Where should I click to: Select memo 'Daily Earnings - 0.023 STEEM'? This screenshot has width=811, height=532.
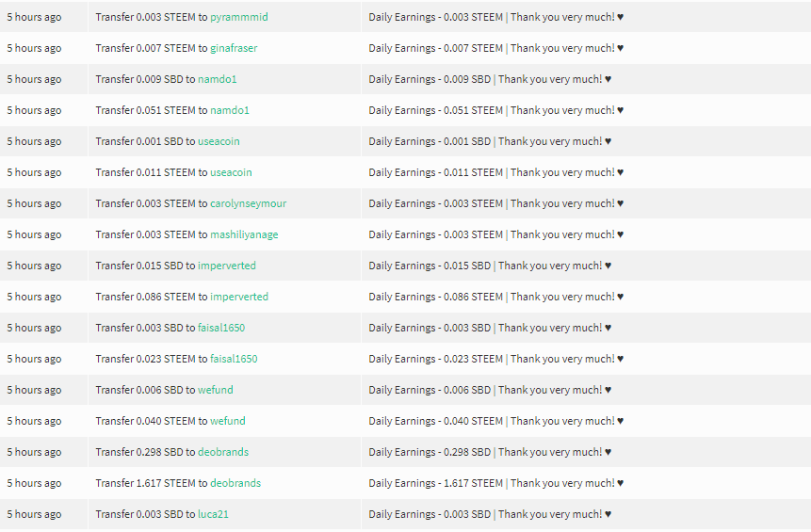(x=435, y=359)
